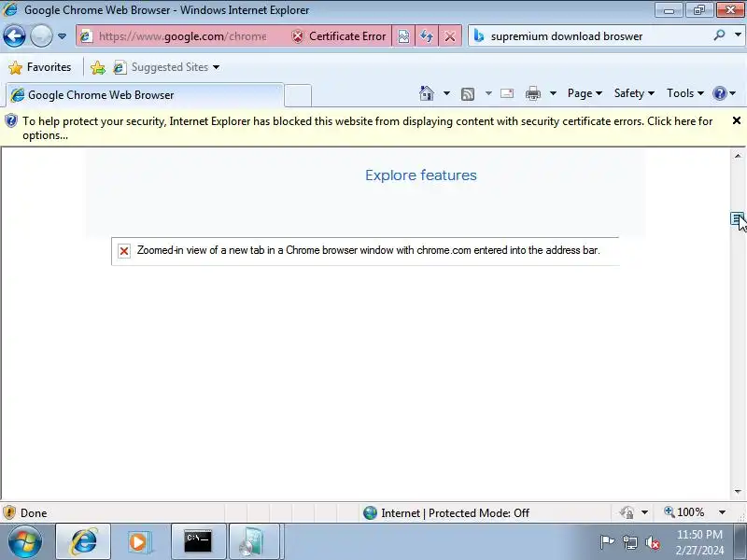Click the status bar shield warning icon
747x560 pixels.
point(9,512)
